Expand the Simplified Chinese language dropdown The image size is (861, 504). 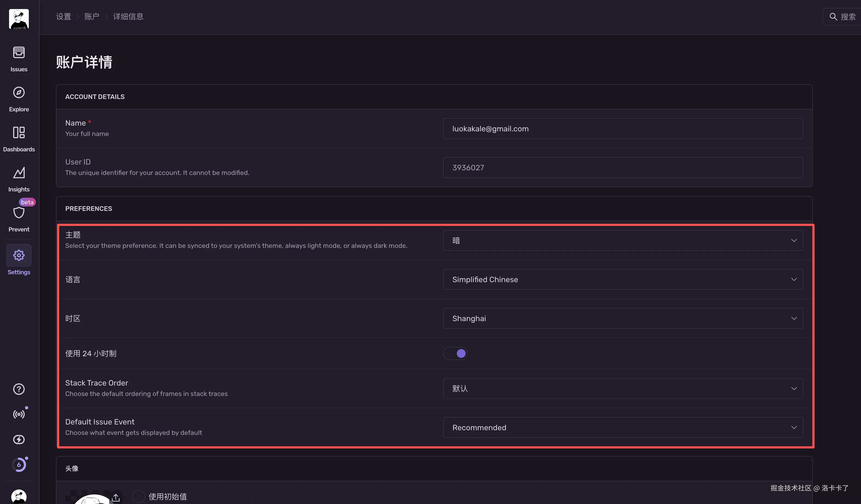622,279
